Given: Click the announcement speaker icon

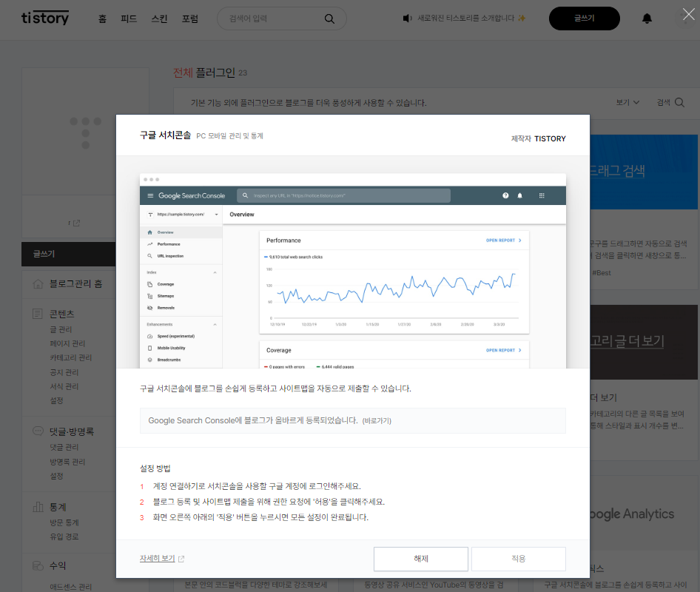Looking at the screenshot, I should [x=407, y=18].
